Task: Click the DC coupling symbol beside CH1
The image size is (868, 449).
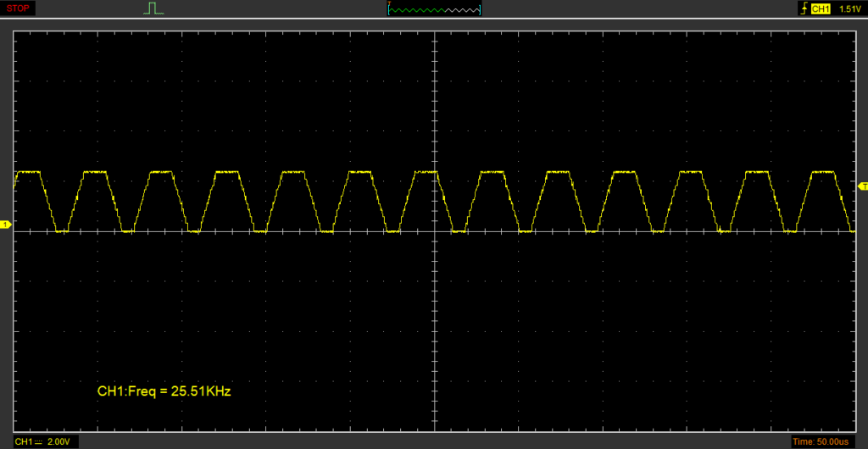Action: 39,441
